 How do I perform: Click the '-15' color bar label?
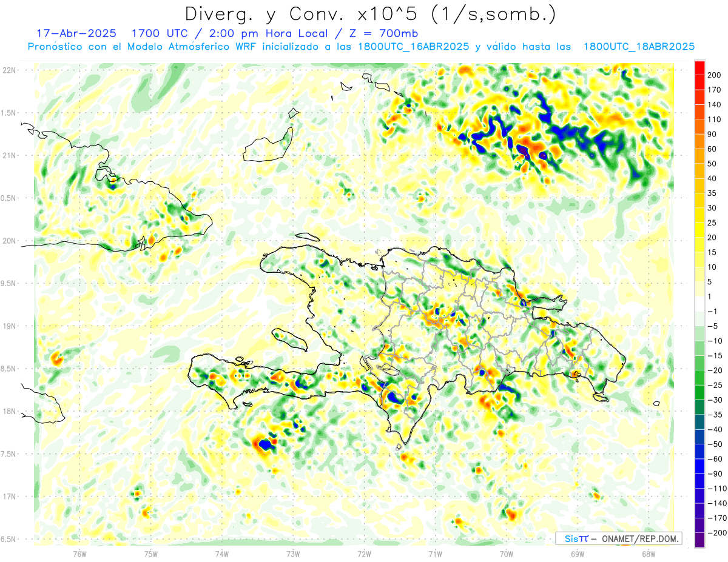[714, 356]
